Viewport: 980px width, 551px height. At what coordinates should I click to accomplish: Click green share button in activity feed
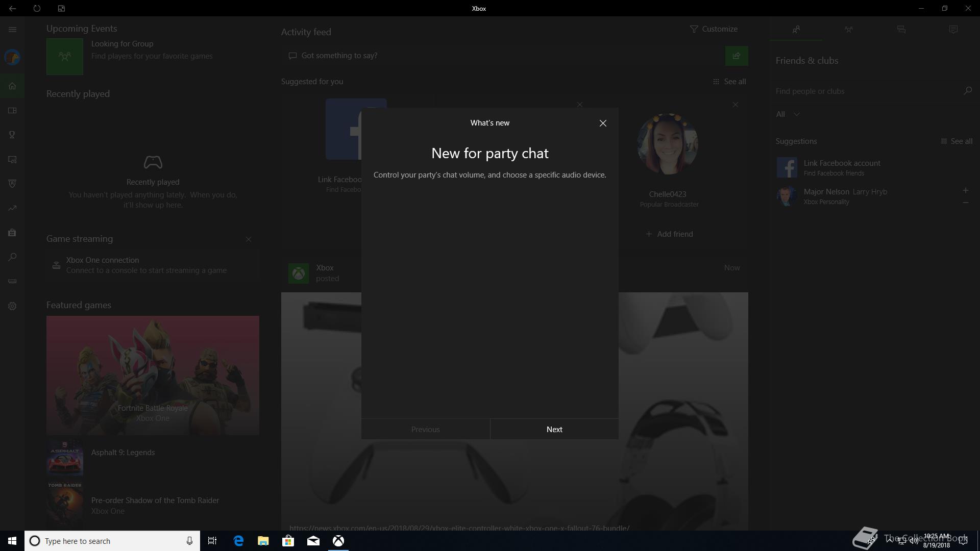pos(737,56)
